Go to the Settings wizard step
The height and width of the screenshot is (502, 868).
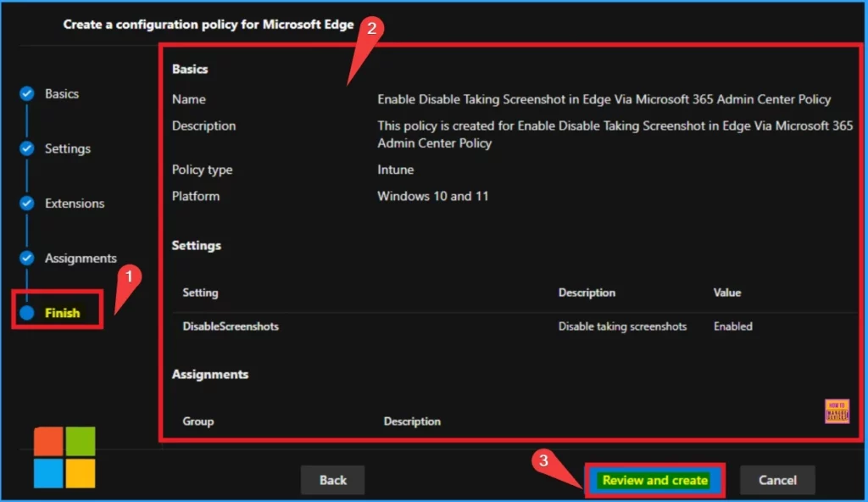coord(68,148)
